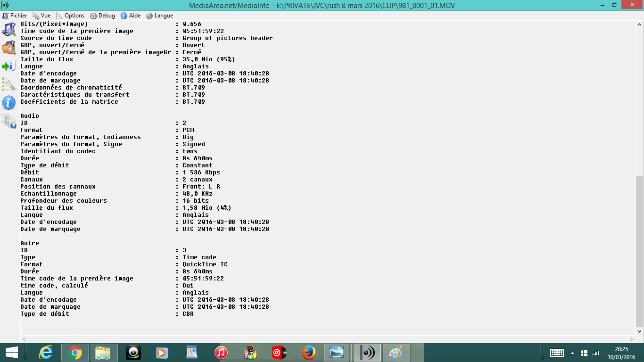Click the blue About info icon in sidebar
Viewport: 644px width, 362px height.
click(9, 103)
